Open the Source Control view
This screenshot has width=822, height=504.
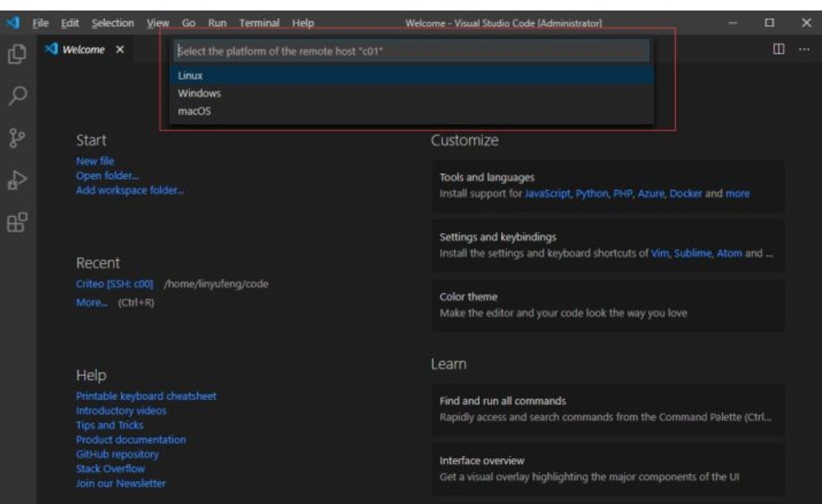click(16, 138)
